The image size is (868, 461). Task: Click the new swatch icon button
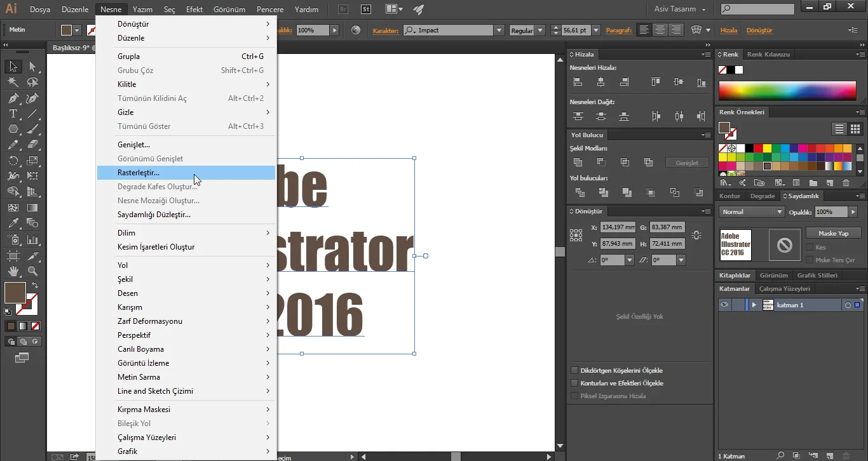[x=829, y=183]
